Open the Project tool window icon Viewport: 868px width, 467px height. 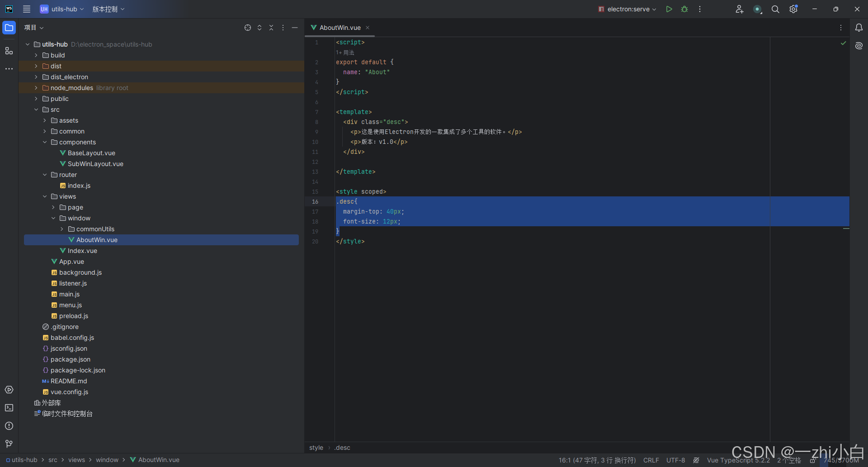[x=9, y=28]
